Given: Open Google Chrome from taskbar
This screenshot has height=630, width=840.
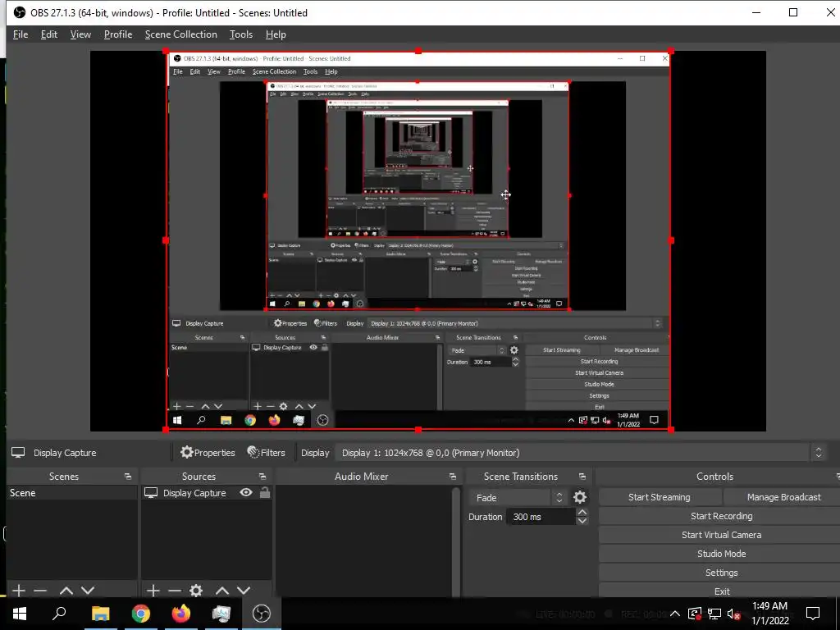Looking at the screenshot, I should [x=141, y=614].
